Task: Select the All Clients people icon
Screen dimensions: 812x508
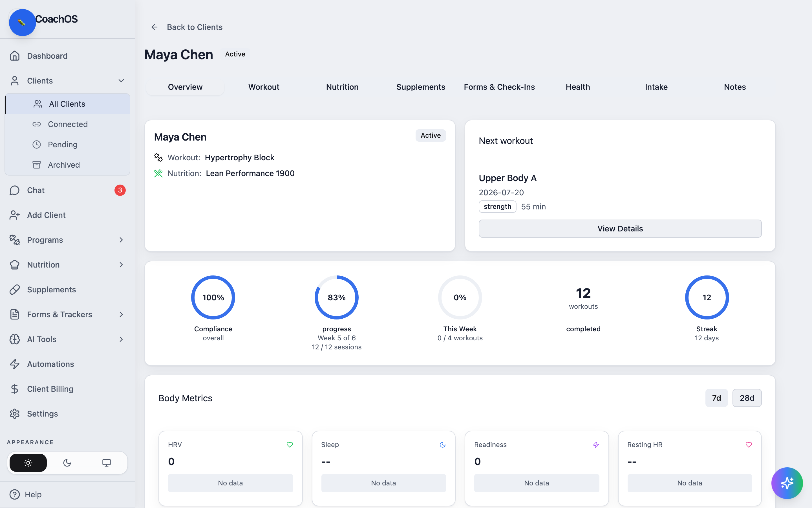Action: tap(37, 104)
